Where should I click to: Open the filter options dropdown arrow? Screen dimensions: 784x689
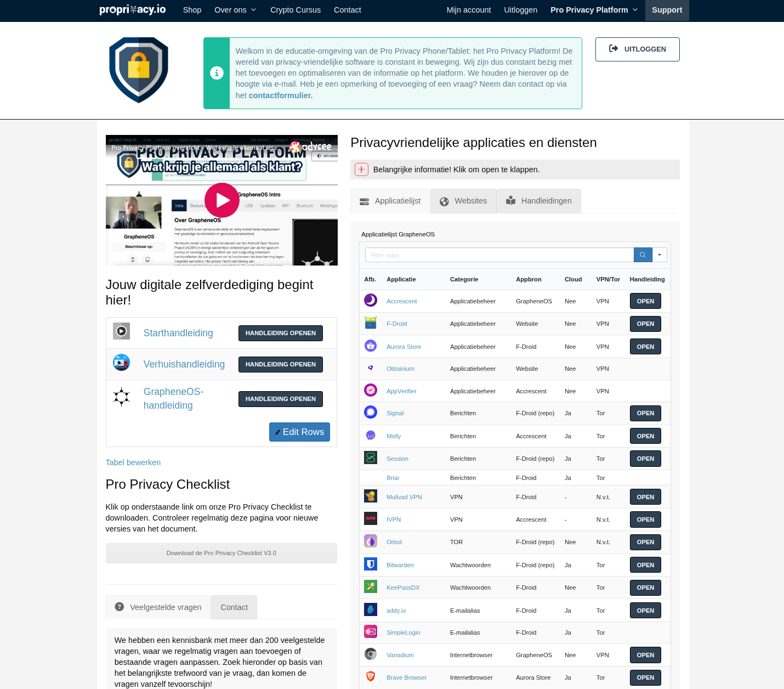(660, 255)
